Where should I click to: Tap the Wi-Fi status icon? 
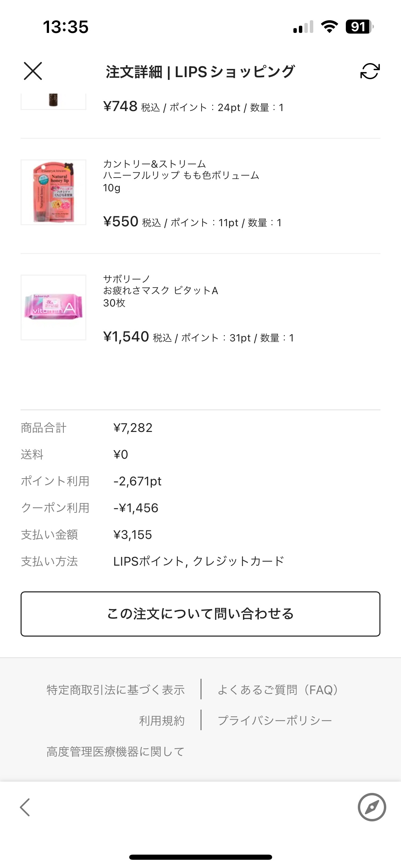[329, 27]
